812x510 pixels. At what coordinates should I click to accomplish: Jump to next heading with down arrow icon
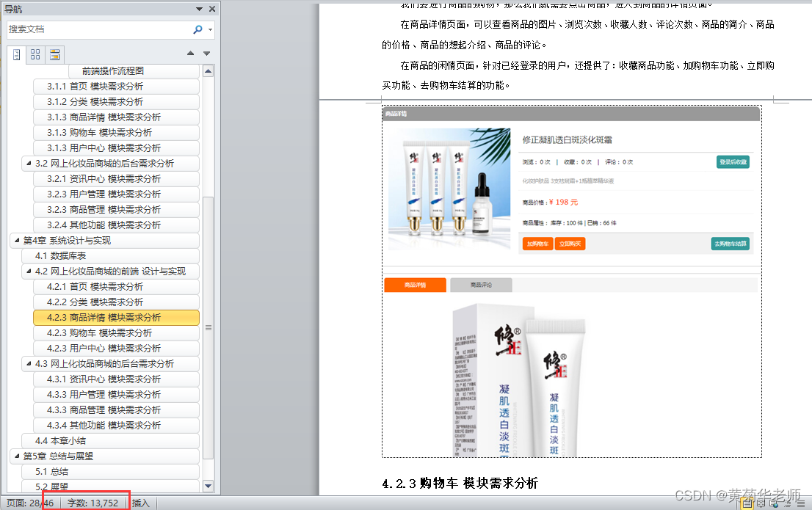point(206,53)
